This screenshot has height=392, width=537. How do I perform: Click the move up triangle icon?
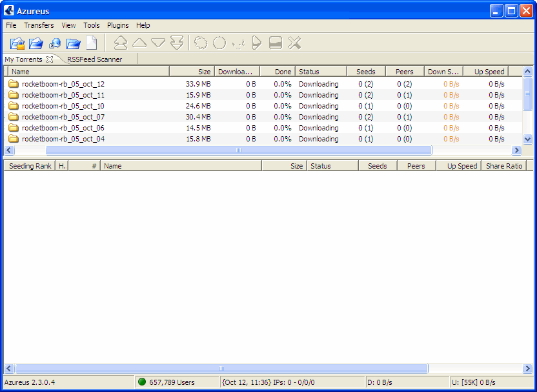coord(139,43)
